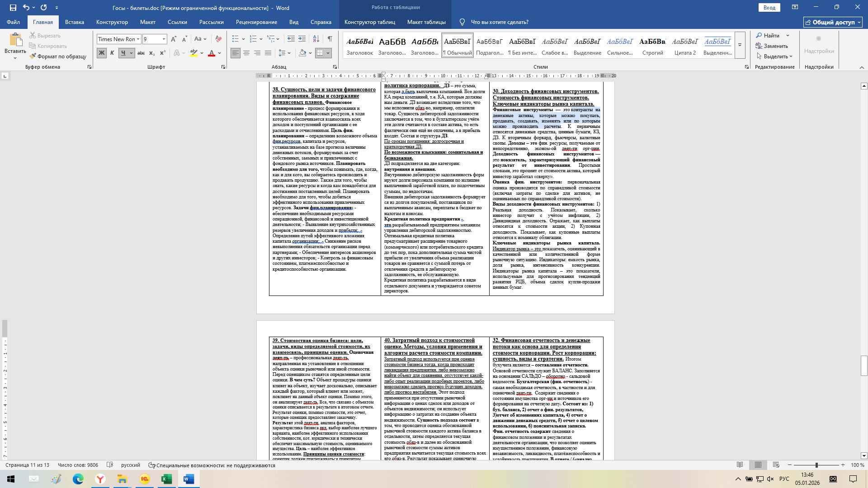Click the superscript button
Viewport: 868px width, 488px height.
[163, 53]
